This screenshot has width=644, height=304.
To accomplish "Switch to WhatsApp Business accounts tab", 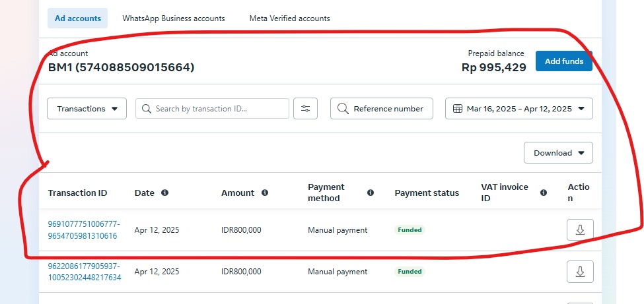I will [173, 18].
